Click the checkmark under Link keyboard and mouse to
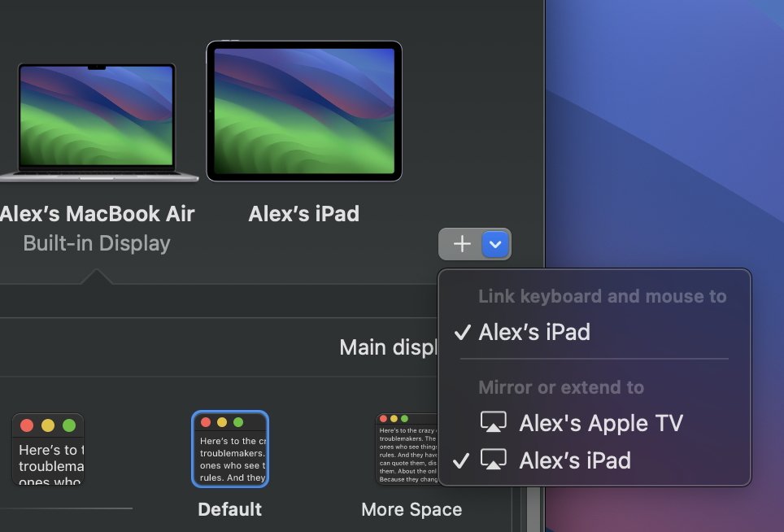784x532 pixels. click(463, 332)
